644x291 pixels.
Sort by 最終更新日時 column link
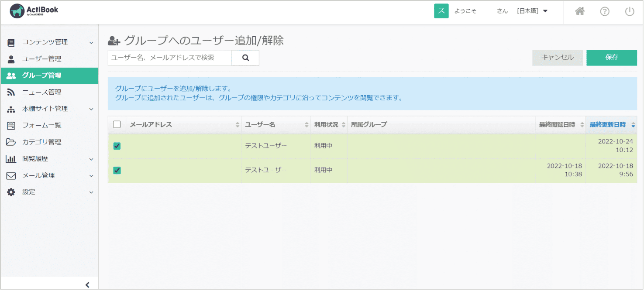pyautogui.click(x=608, y=124)
